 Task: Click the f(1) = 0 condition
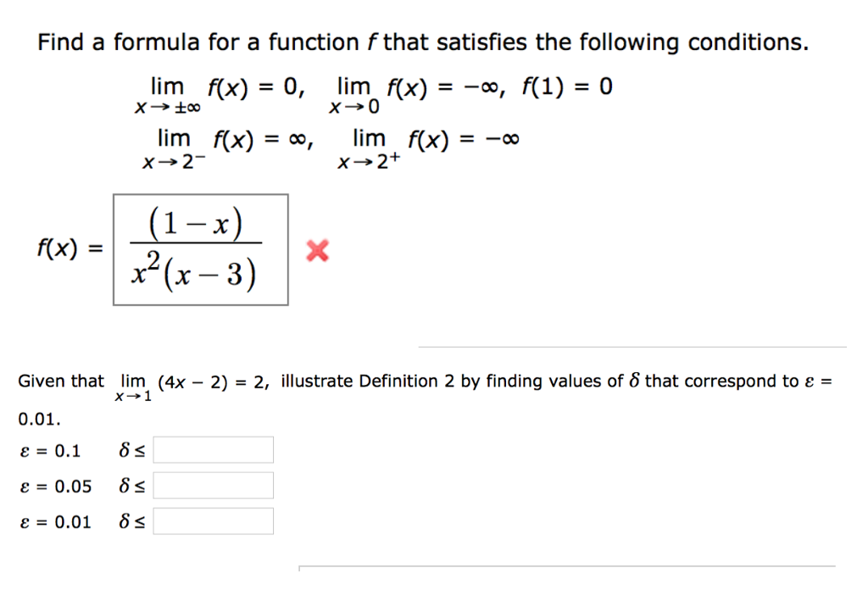[x=568, y=87]
